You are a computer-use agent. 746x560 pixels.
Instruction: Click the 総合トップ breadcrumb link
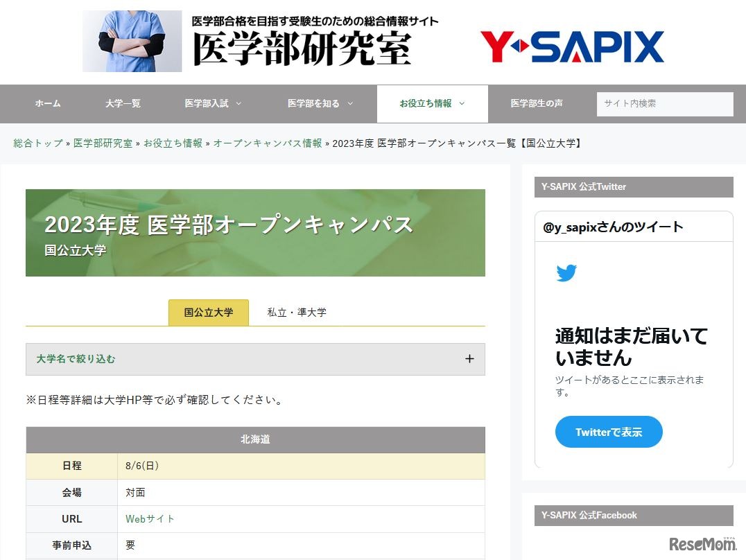[x=36, y=143]
